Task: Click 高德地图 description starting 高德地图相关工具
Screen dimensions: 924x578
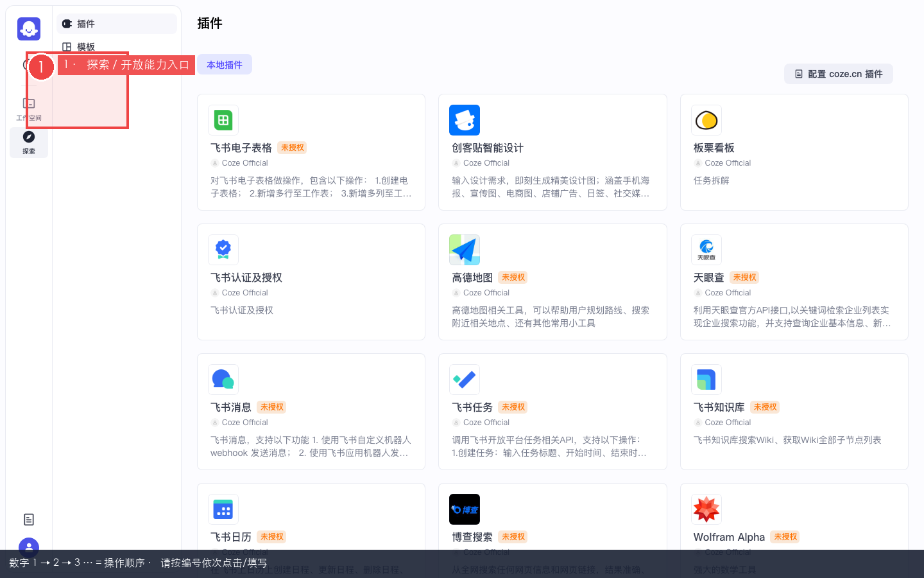Action: (x=551, y=317)
